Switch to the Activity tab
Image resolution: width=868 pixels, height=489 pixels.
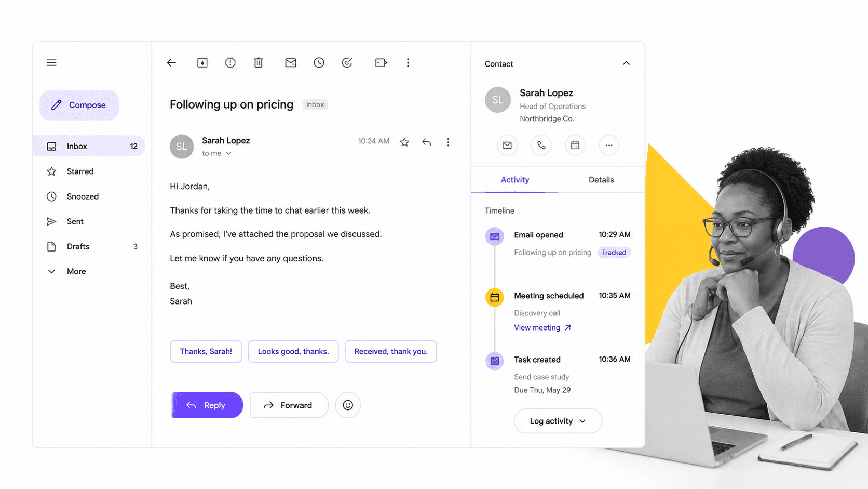pyautogui.click(x=515, y=180)
